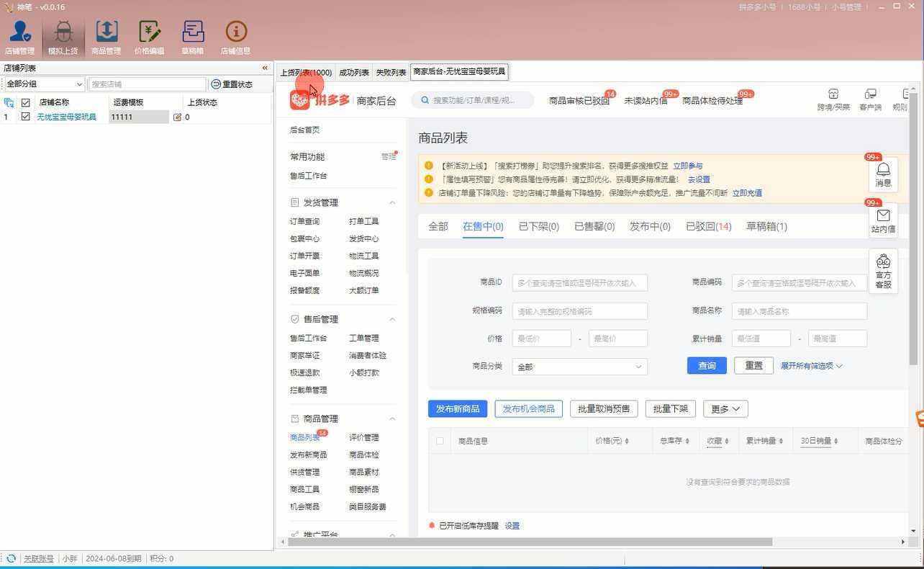The image size is (924, 569).
Task: Select the 全部 product tab
Action: (438, 226)
